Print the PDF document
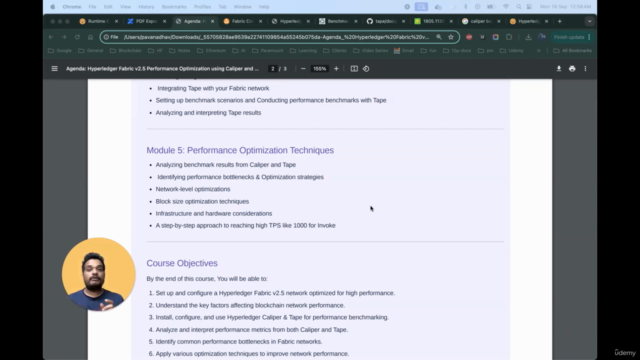 pyautogui.click(x=572, y=69)
